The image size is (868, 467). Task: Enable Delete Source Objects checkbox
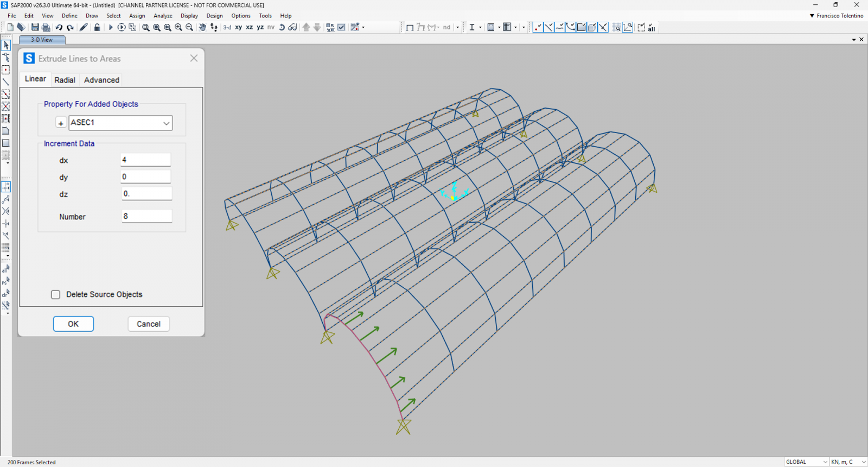tap(56, 294)
